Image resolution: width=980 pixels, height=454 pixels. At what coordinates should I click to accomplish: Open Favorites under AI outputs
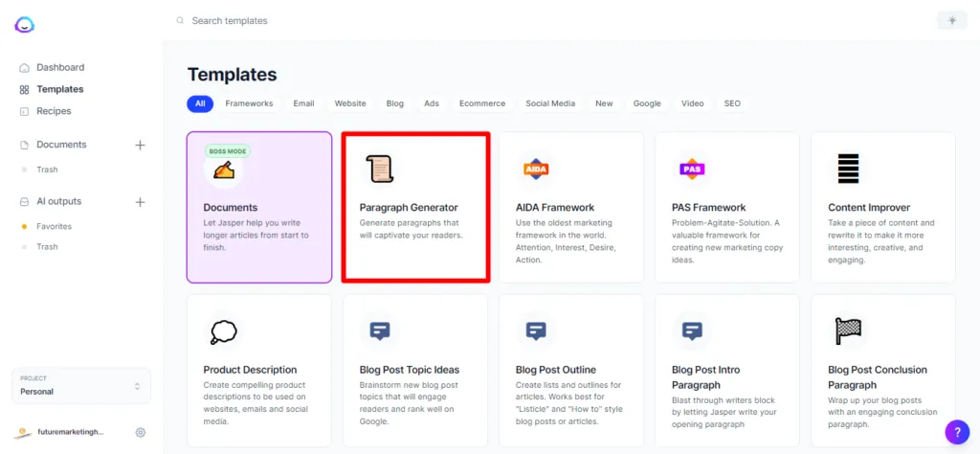click(x=54, y=227)
